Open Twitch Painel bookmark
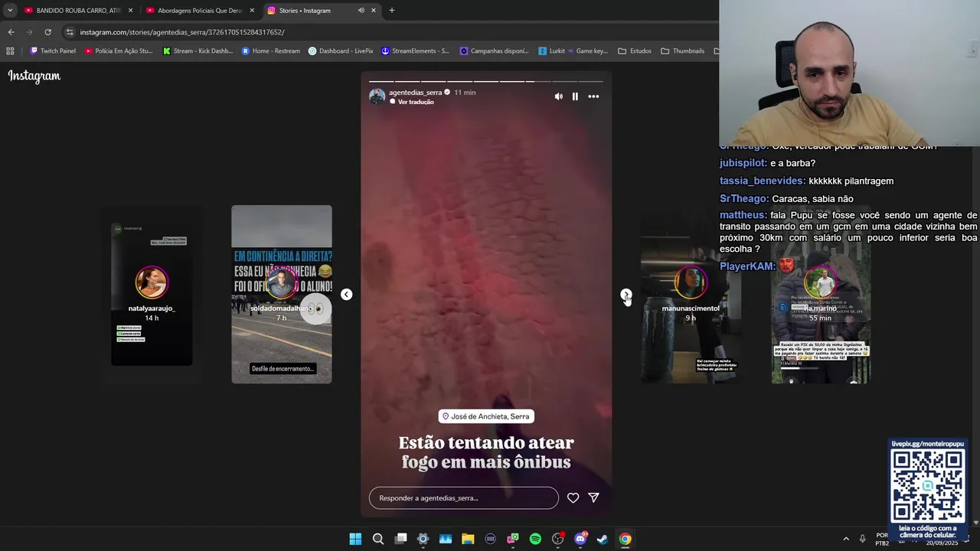The image size is (980, 551). point(53,51)
